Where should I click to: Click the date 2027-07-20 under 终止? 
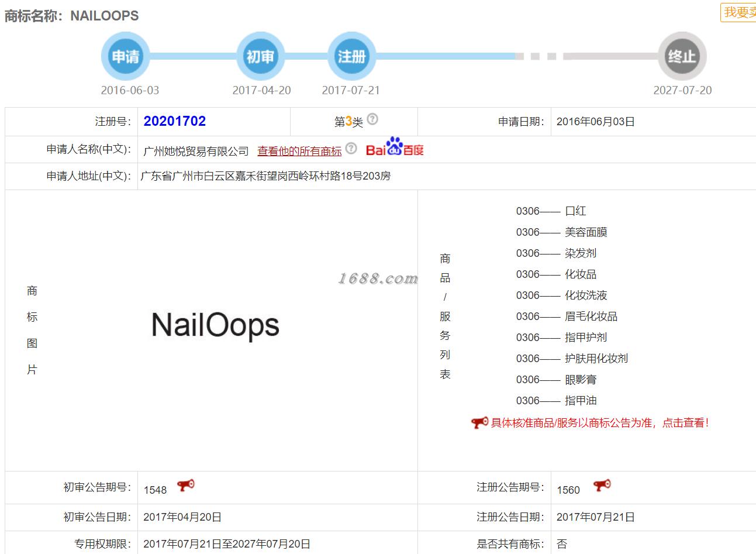(682, 90)
